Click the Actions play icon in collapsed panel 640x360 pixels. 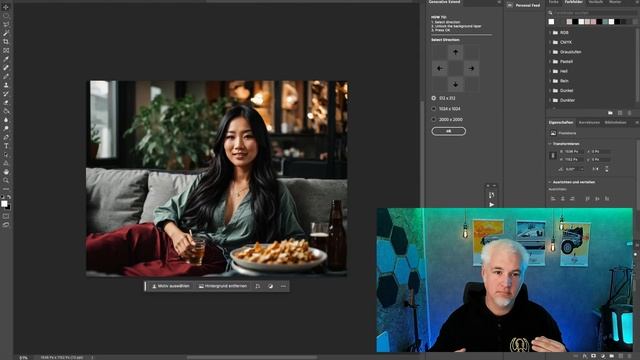coord(491,204)
